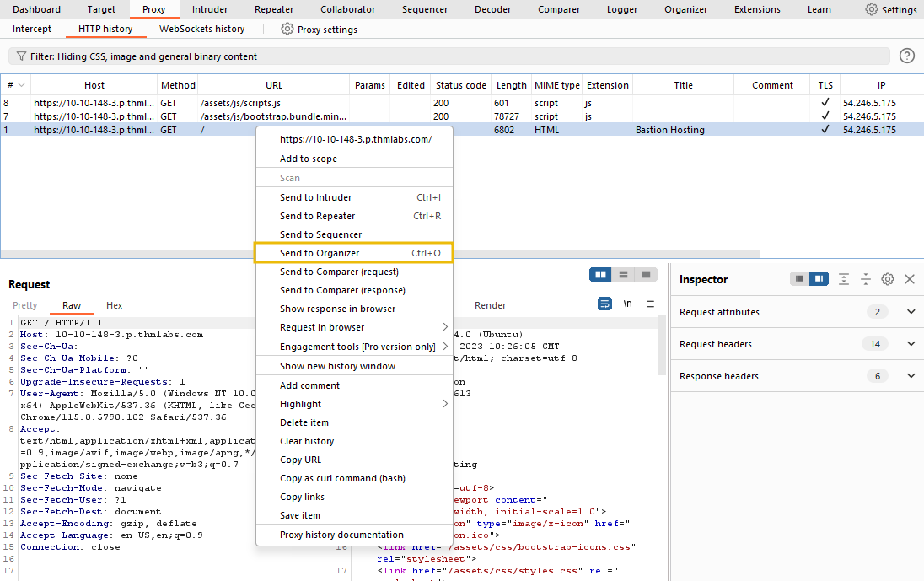Click Inspector expand all sections icon

[843, 279]
